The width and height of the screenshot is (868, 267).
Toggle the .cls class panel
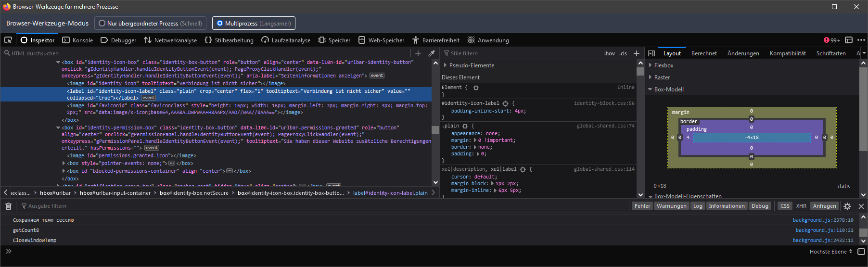623,53
